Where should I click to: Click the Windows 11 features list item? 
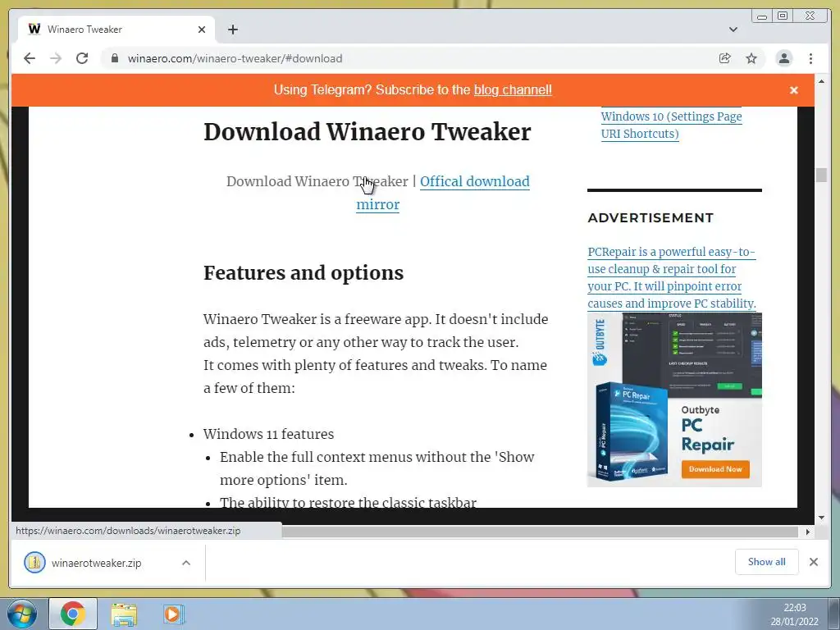coord(268,434)
